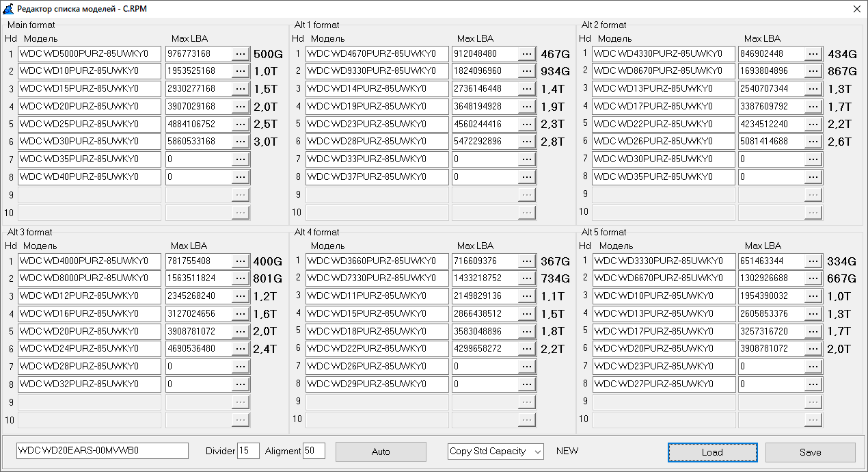
Task: Click the 801G capacity label
Action: (268, 279)
